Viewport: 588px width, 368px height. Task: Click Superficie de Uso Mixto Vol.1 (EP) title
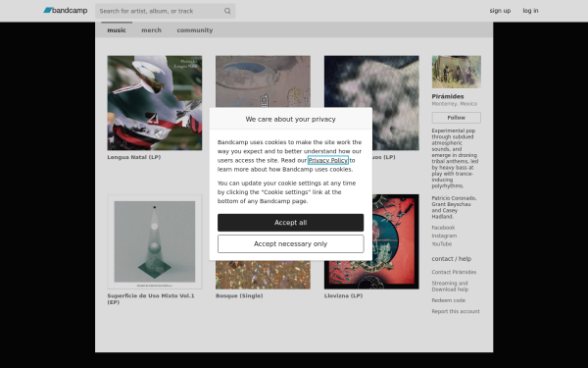(x=151, y=299)
